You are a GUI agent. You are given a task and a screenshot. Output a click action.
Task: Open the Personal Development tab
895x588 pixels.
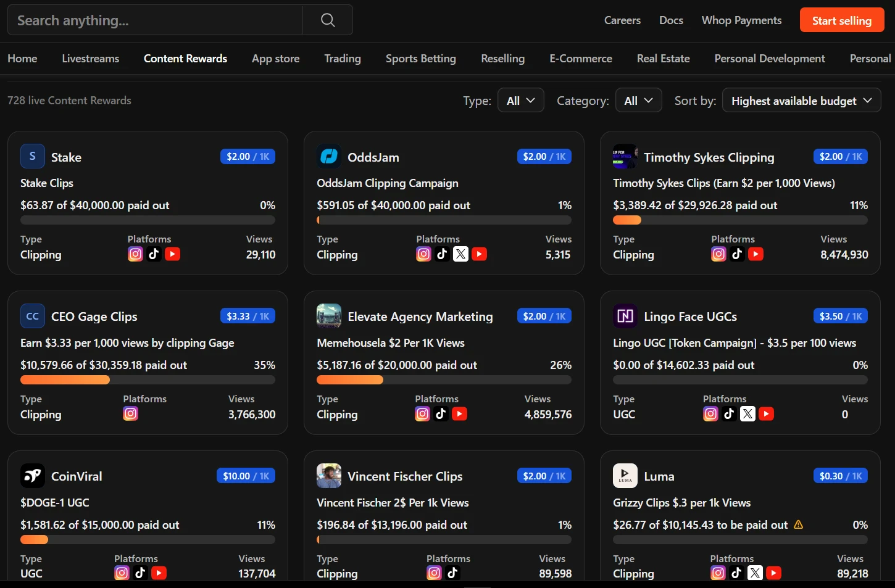point(770,59)
